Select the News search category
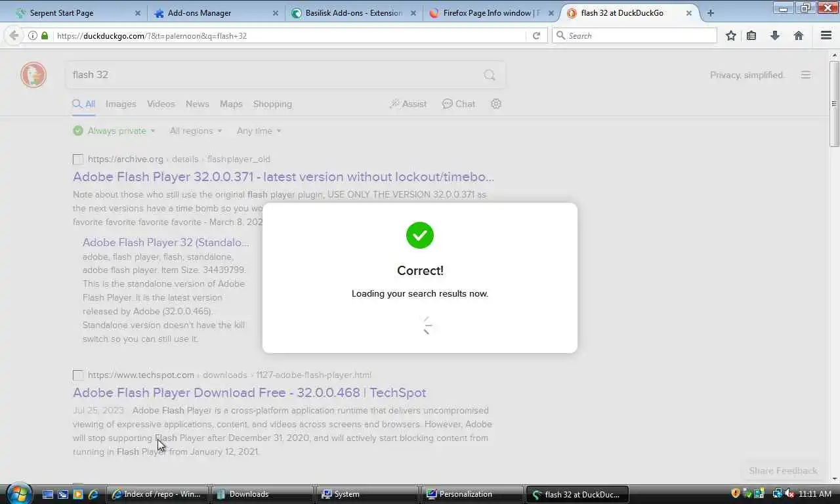 coord(197,104)
